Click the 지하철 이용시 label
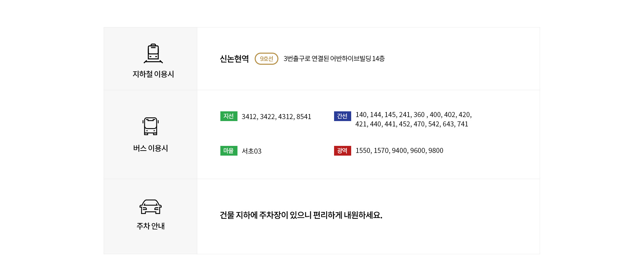Viewport: 644px width, 276px height. point(153,74)
